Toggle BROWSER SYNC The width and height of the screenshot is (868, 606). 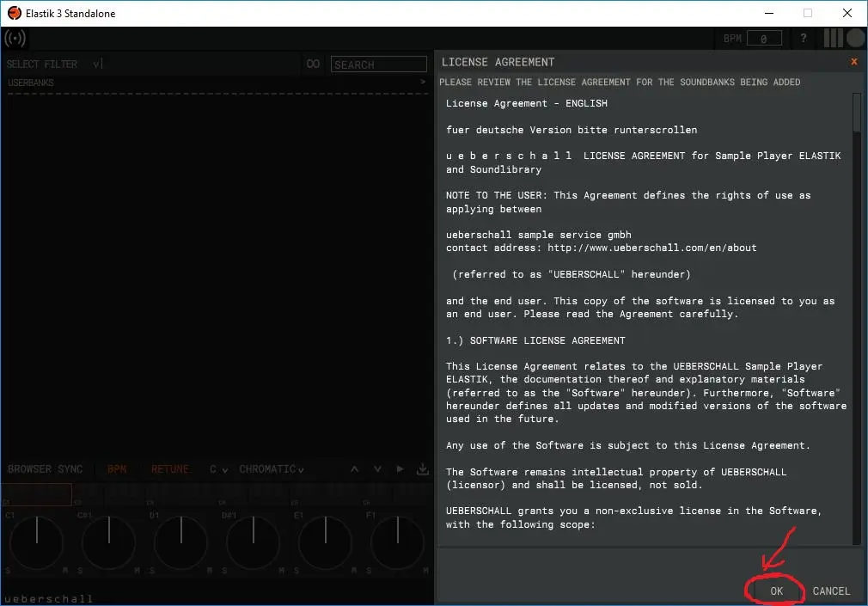click(x=45, y=469)
